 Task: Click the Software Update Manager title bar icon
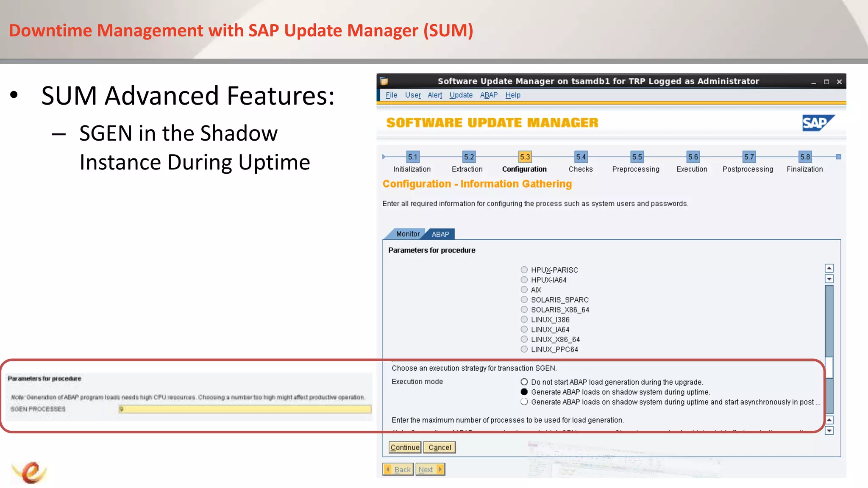384,81
